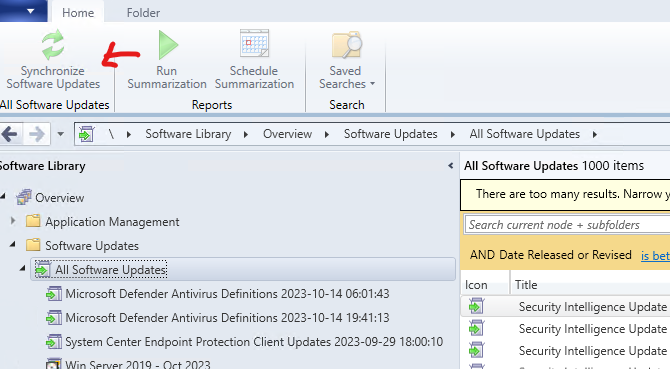Collapse the Overview tree node
This screenshot has height=369, width=670.
coord(3,196)
